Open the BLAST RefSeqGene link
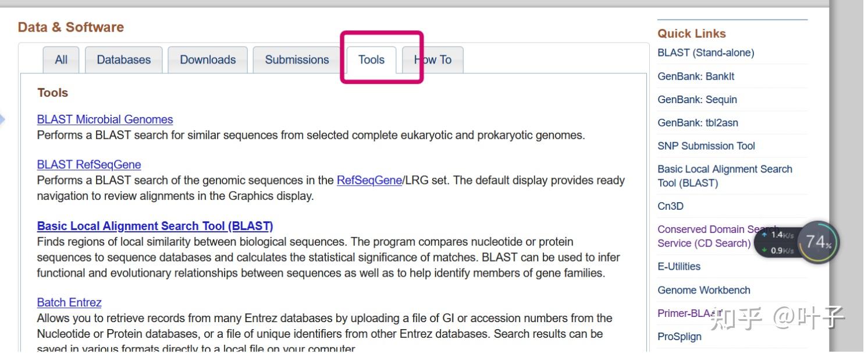 coord(89,165)
